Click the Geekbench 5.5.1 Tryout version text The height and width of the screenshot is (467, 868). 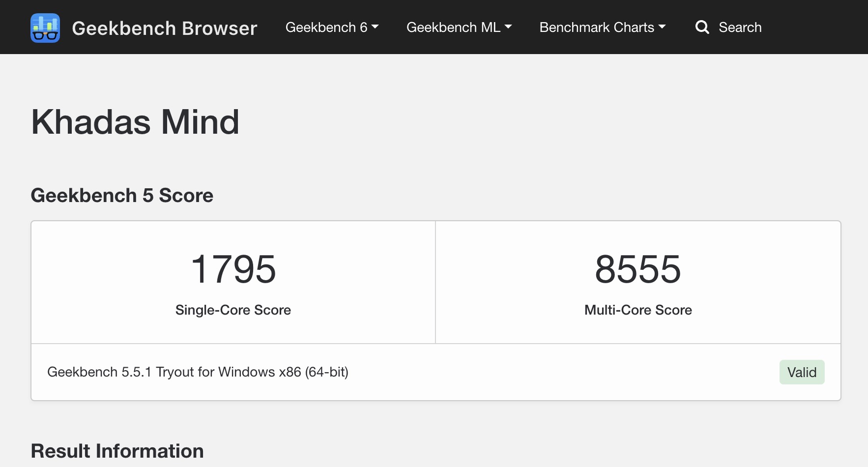[x=198, y=372]
